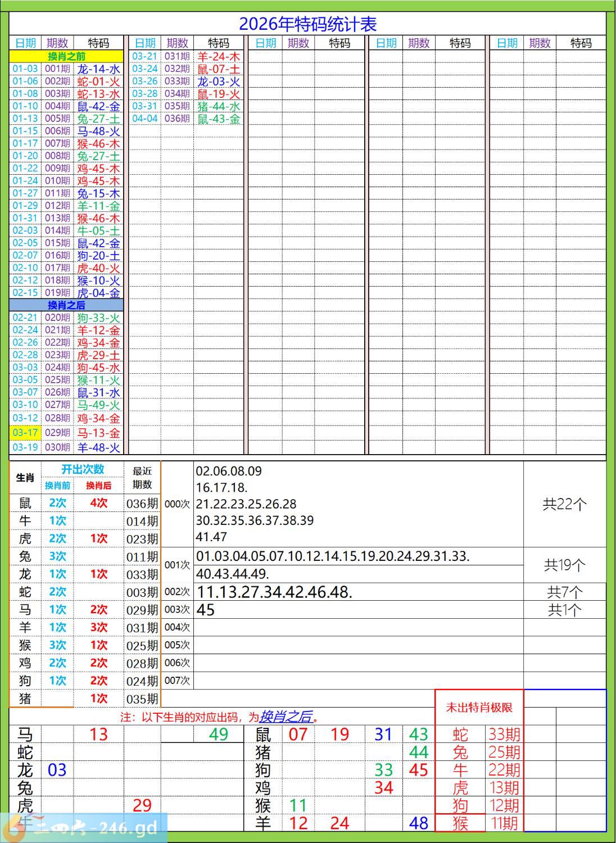Click the 2026年特码统计表 title
The width and height of the screenshot is (616, 843).
pyautogui.click(x=307, y=24)
